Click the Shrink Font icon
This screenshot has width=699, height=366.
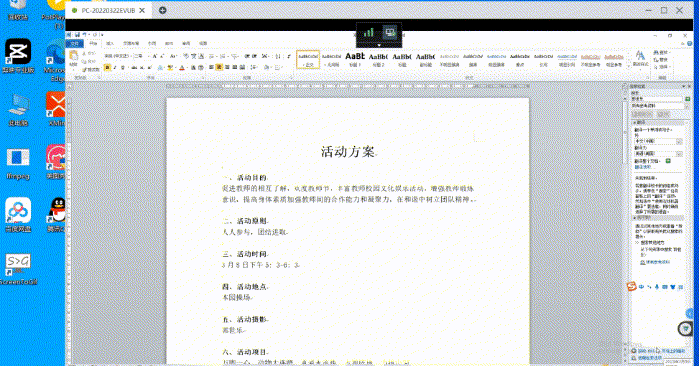(x=162, y=56)
